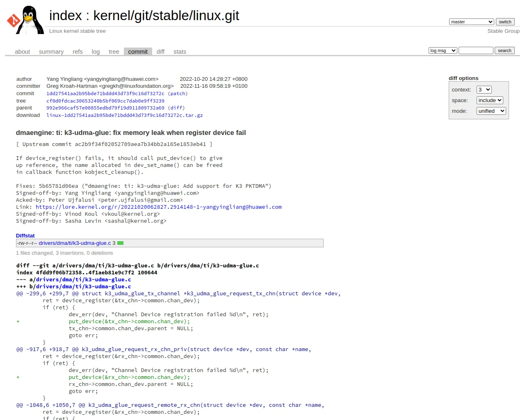
Task: Go to the stats tab
Action: (180, 52)
